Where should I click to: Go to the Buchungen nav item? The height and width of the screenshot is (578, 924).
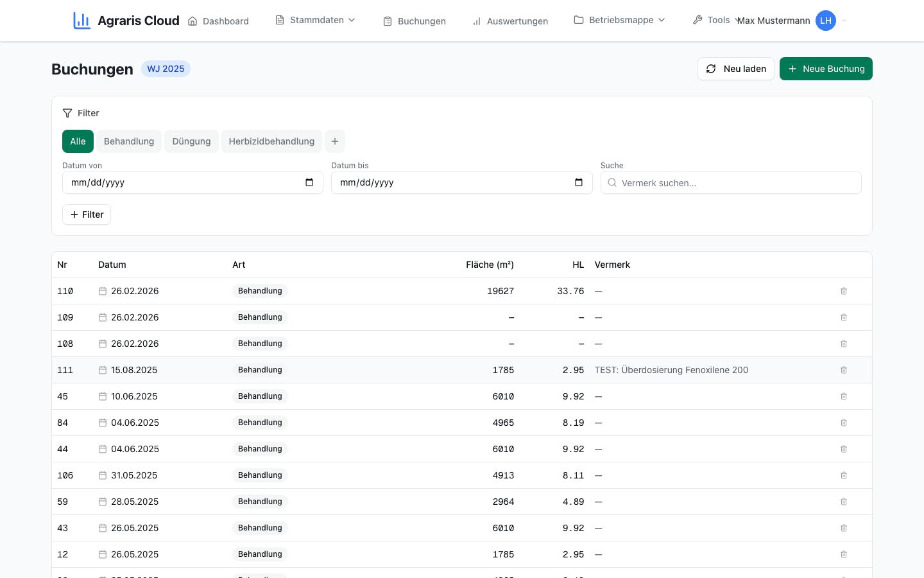point(415,21)
